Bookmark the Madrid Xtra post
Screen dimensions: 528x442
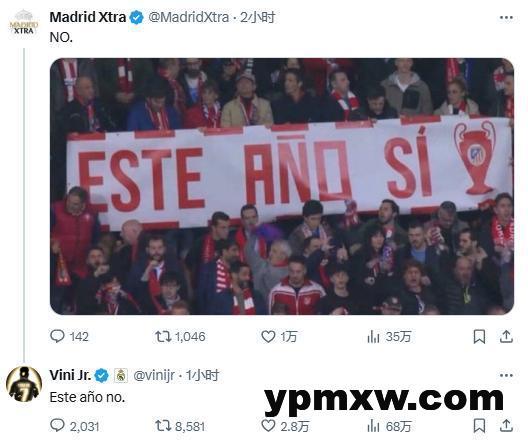479,337
